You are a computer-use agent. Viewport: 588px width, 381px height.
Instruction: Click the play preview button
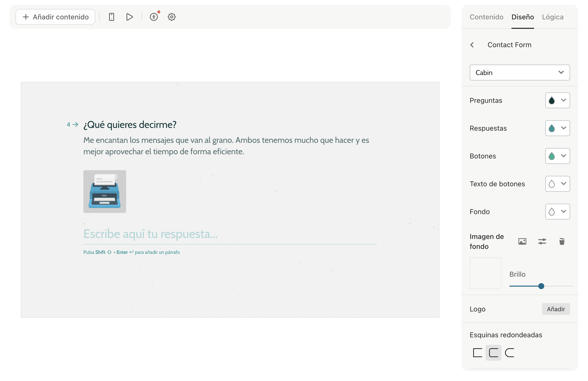[x=130, y=17]
